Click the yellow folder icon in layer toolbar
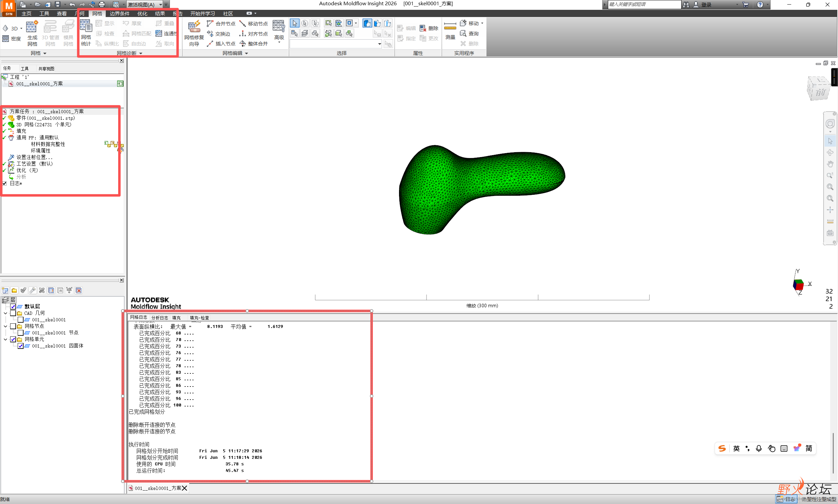 (x=14, y=290)
